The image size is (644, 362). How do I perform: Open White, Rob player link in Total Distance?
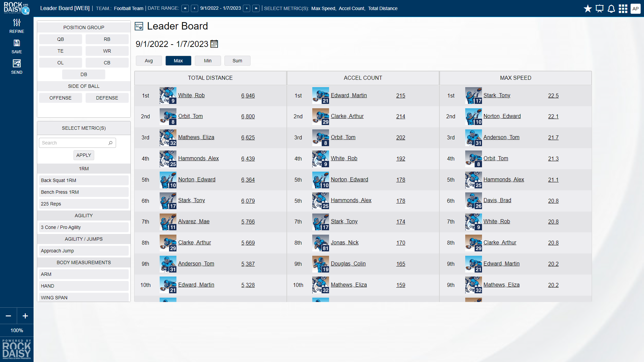[191, 96]
